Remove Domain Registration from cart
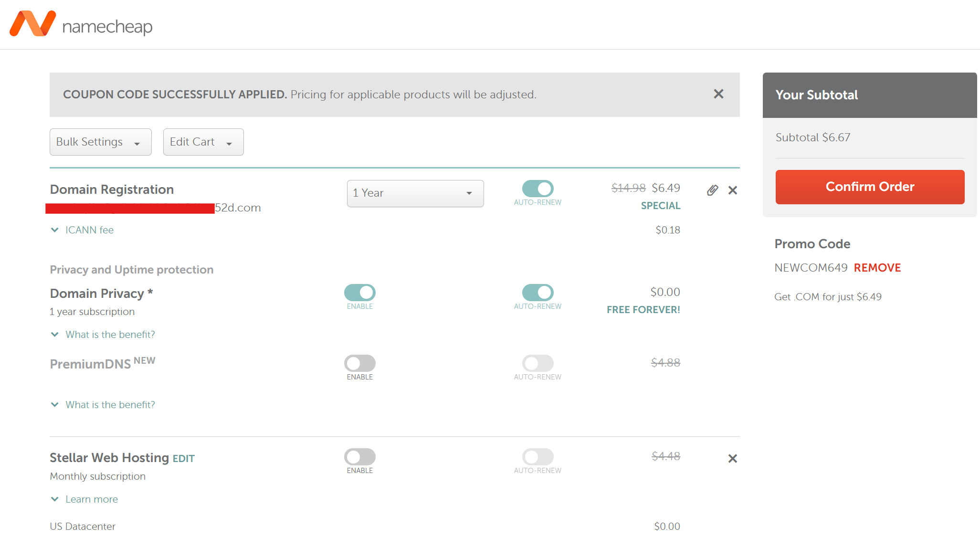The height and width of the screenshot is (537, 980). click(x=733, y=190)
